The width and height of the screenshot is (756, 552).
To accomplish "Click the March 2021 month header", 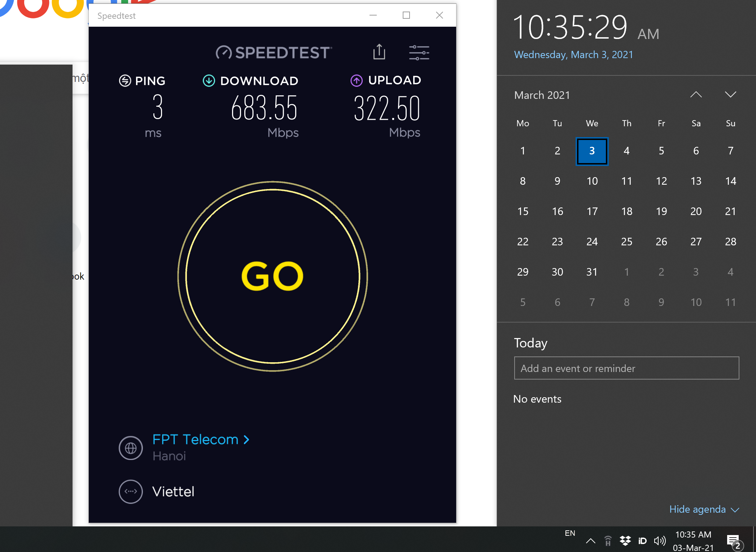I will click(542, 95).
